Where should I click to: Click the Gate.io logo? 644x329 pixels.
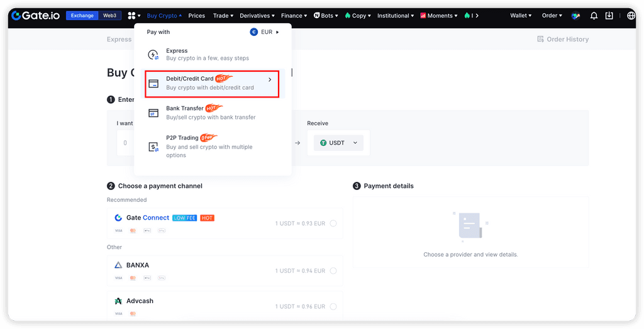tap(35, 15)
